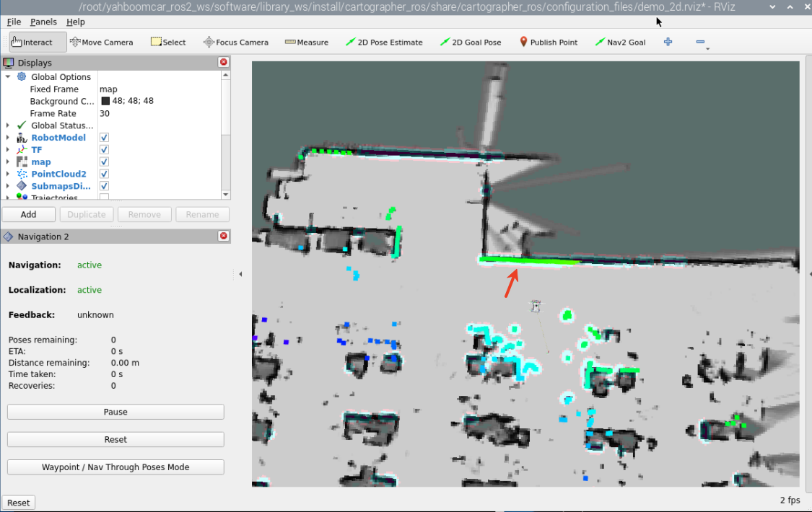Toggle the PointCloud2 display checkbox
Viewport: 812px width, 512px height.
[104, 175]
